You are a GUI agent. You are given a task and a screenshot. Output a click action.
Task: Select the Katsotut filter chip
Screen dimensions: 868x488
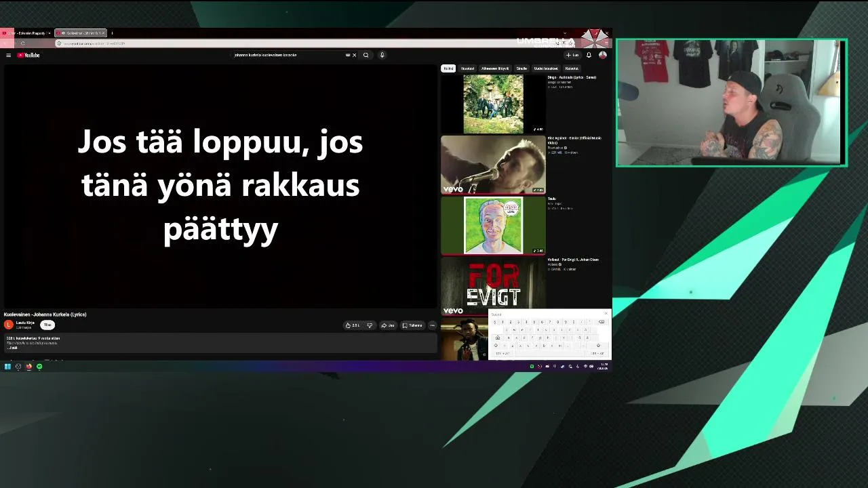point(572,68)
